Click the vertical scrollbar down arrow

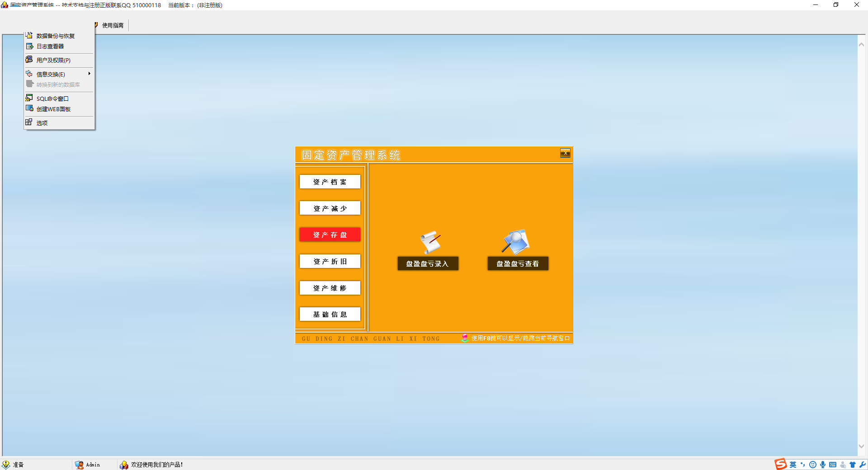(861, 446)
